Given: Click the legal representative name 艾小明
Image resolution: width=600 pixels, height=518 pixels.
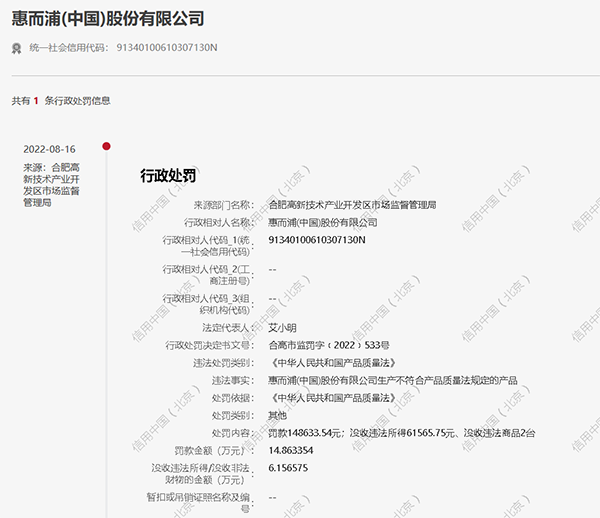Looking at the screenshot, I should pos(282,328).
